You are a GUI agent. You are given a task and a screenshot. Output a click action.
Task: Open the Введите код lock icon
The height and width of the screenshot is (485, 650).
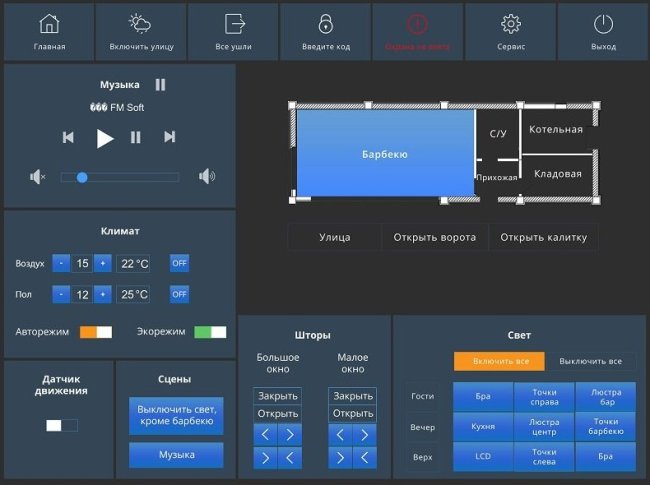point(326,24)
